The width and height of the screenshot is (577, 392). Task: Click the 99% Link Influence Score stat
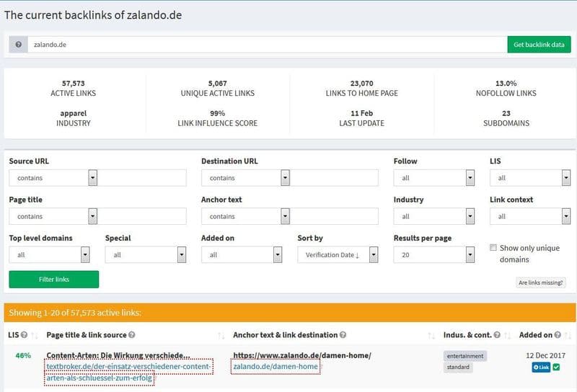tap(218, 118)
